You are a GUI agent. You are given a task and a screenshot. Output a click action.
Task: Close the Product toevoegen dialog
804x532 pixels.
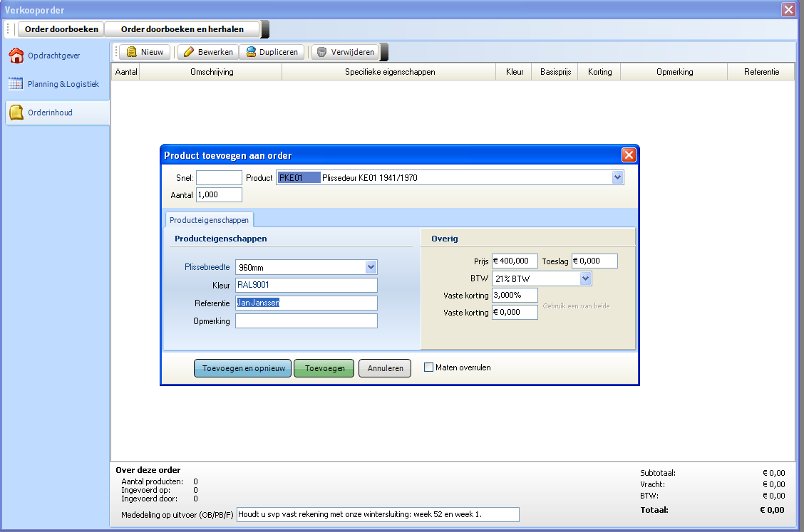[x=628, y=155]
